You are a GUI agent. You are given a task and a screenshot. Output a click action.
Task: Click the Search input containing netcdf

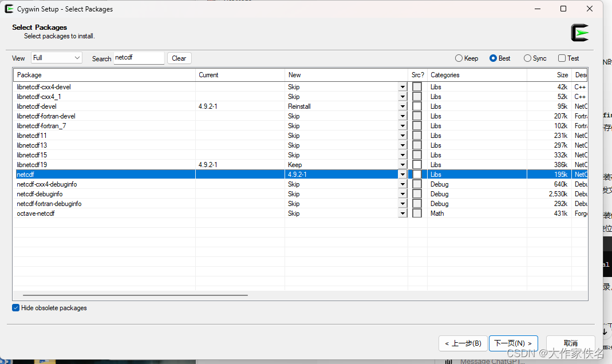(x=139, y=58)
